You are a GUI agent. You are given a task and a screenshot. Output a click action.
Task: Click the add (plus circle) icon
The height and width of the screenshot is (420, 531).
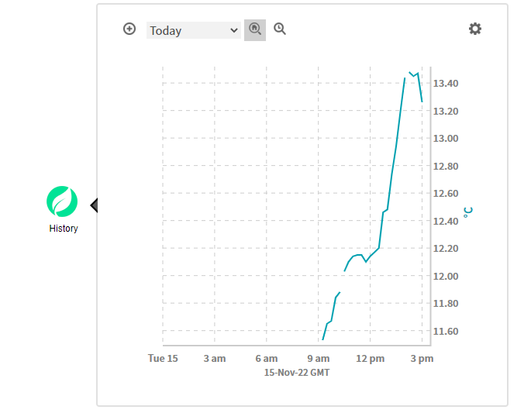pyautogui.click(x=129, y=29)
